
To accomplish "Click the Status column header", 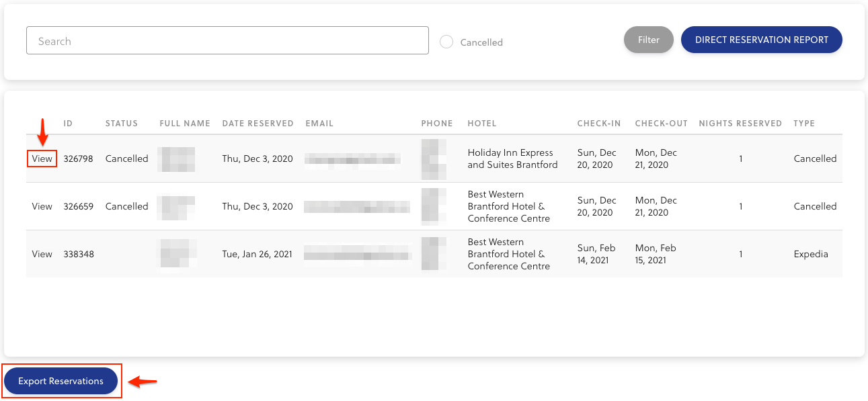I will pos(121,124).
